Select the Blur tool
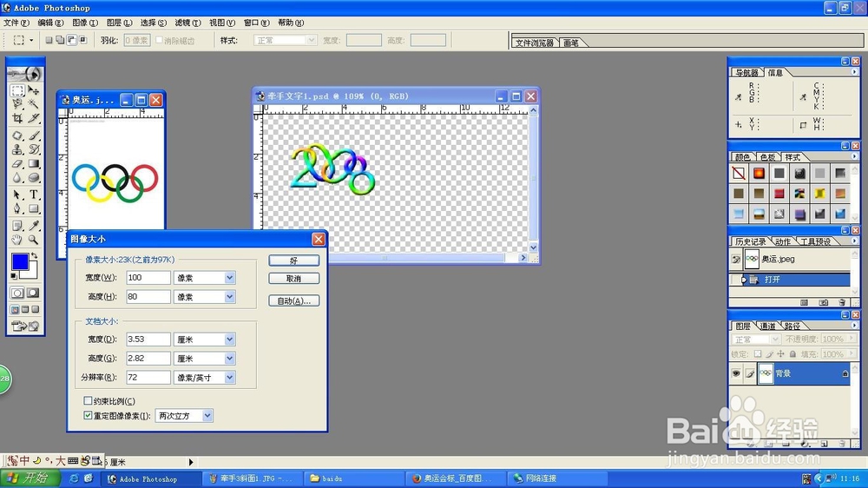This screenshot has width=868, height=488. pos(17,177)
